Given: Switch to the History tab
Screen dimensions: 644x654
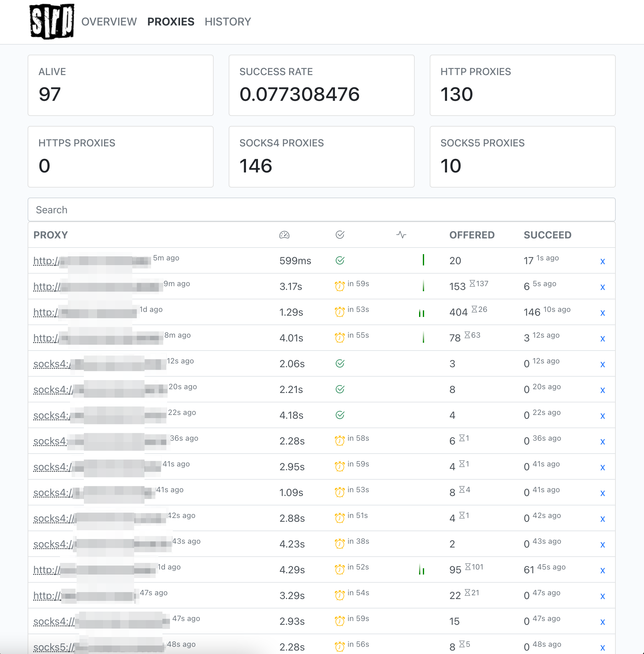Looking at the screenshot, I should pyautogui.click(x=228, y=22).
